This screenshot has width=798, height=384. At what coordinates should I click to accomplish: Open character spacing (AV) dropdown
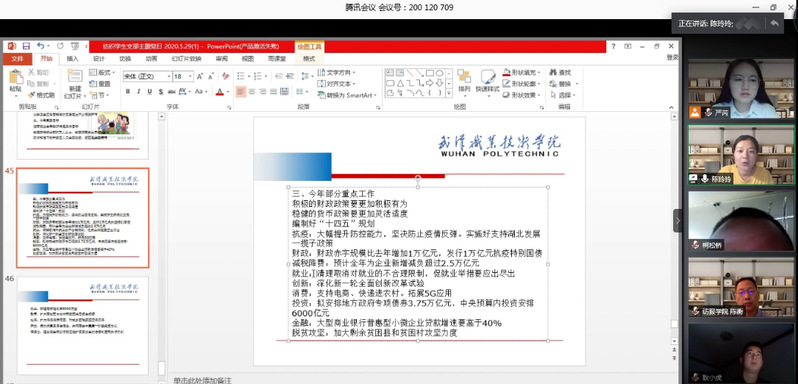186,92
